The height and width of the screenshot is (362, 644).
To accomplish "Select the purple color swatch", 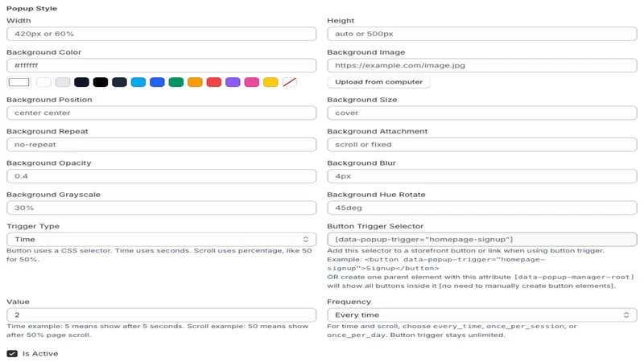I will coord(233,82).
